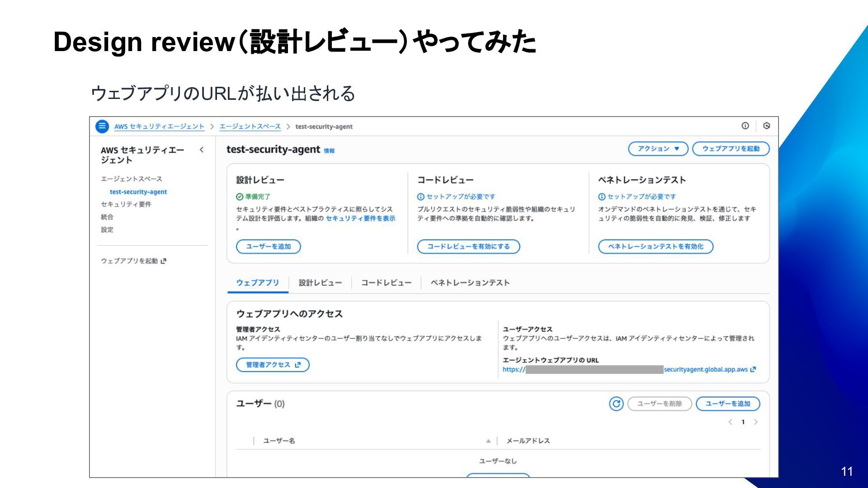Click the セキュリティ要件を表示 link

[360, 218]
